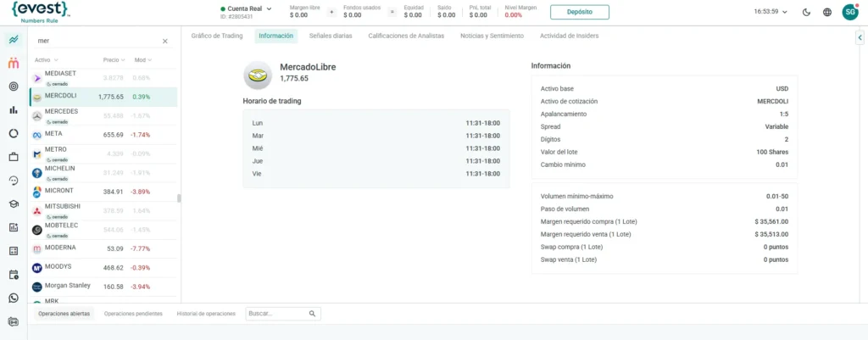Select MEDIASET asset row

click(x=103, y=78)
